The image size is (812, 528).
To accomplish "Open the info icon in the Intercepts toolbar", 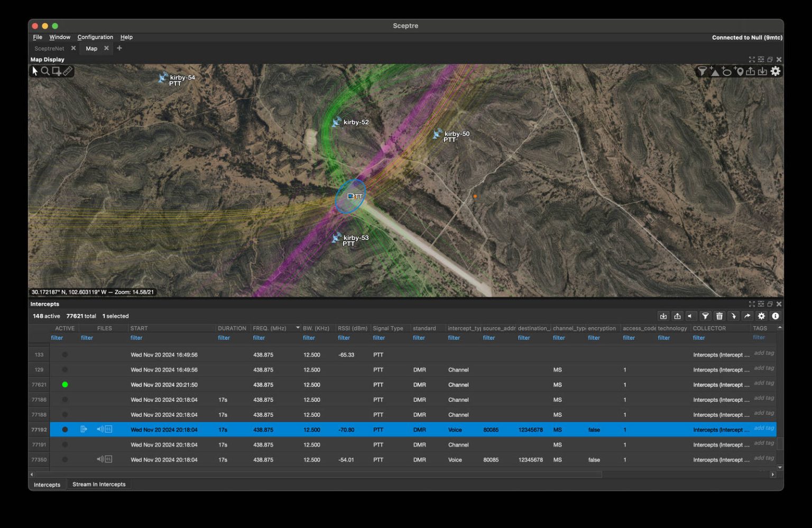I will (x=776, y=316).
